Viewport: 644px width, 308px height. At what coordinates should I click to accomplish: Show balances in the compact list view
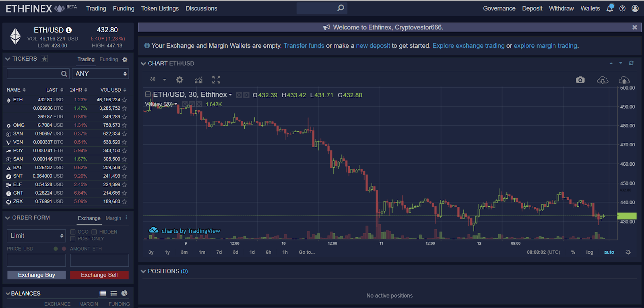coord(114,293)
